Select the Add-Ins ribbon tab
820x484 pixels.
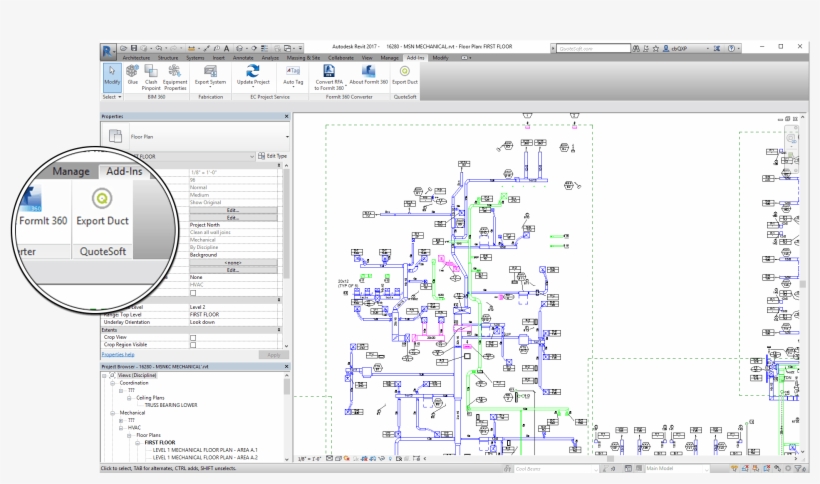[415, 58]
